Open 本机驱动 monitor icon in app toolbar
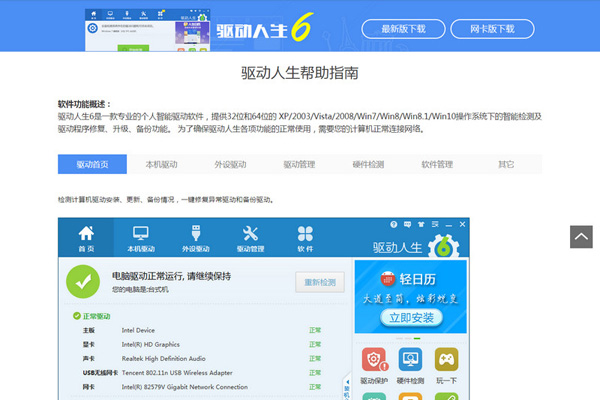This screenshot has width=600, height=400. (141, 233)
